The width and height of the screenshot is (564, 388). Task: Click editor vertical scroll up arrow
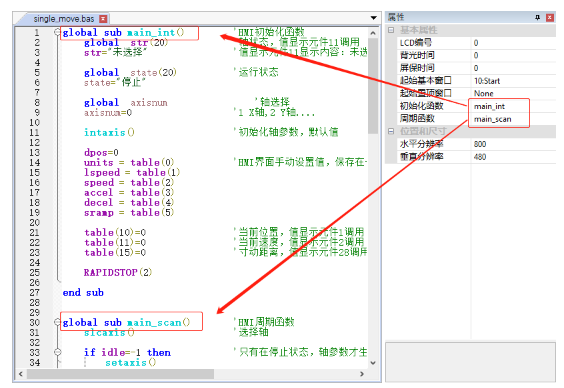(x=373, y=33)
